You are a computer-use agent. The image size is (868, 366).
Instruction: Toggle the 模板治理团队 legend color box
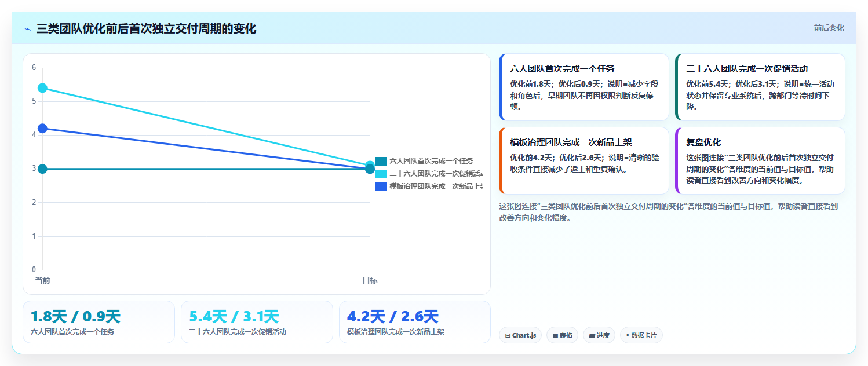381,186
